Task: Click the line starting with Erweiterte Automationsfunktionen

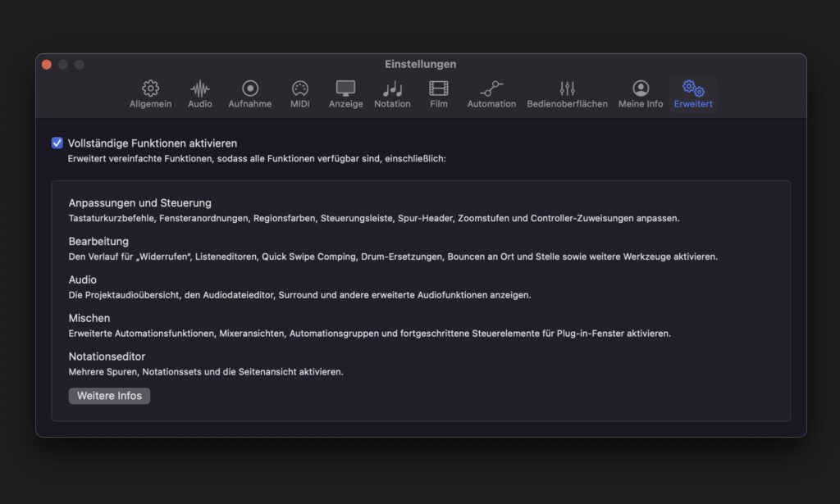Action: point(370,334)
